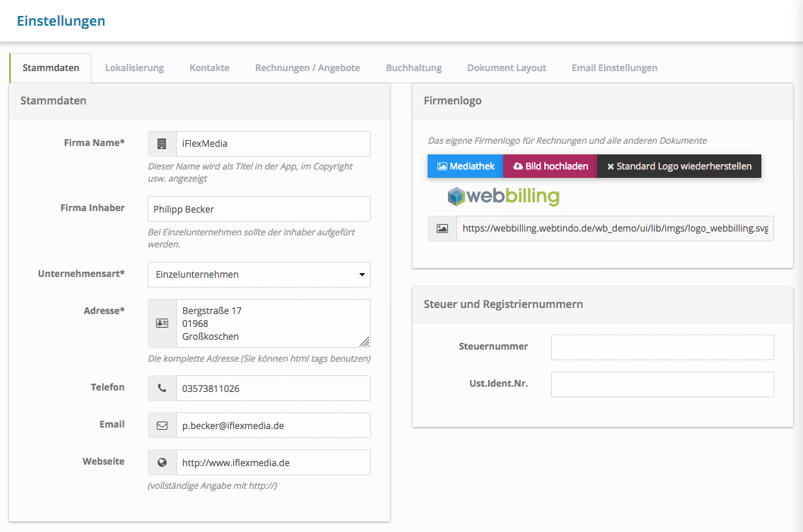Click the Einstellungen page title
Image resolution: width=803 pixels, height=532 pixels.
(61, 21)
